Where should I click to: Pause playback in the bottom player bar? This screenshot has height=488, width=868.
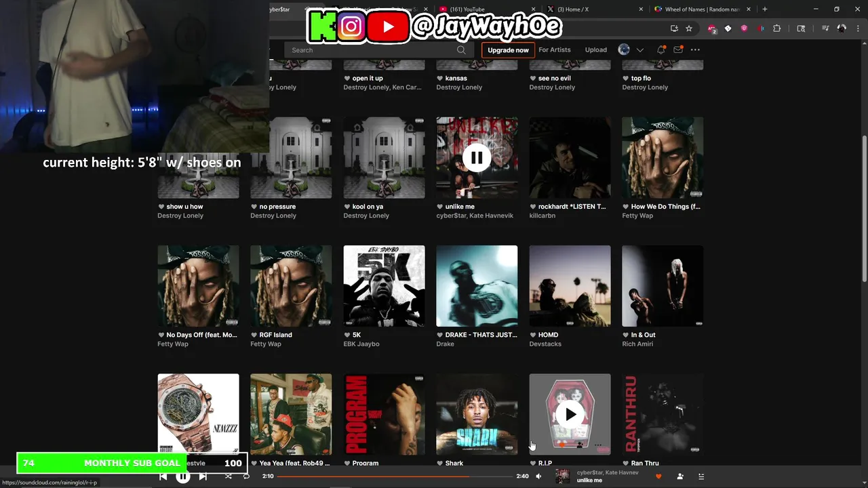click(183, 476)
